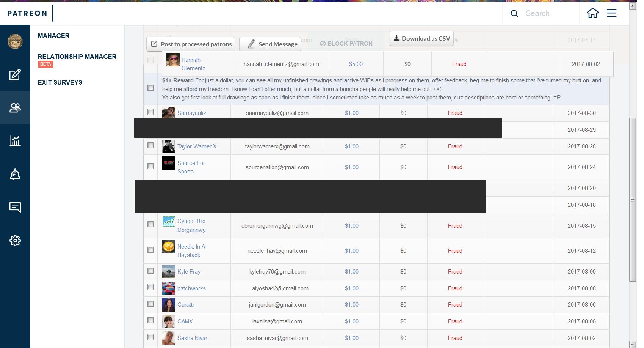Open Cyngor Bro Morgannwg profile picture
The image size is (644, 348).
(x=169, y=221)
